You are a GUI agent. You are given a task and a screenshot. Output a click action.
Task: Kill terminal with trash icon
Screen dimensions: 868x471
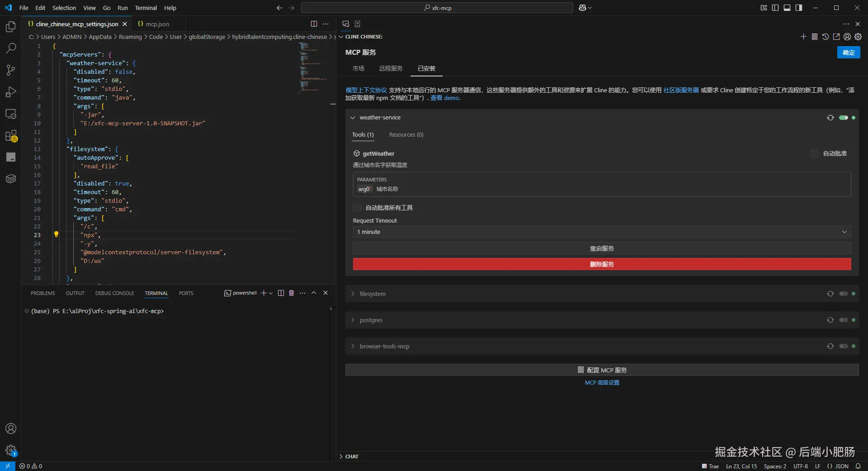[x=291, y=293]
